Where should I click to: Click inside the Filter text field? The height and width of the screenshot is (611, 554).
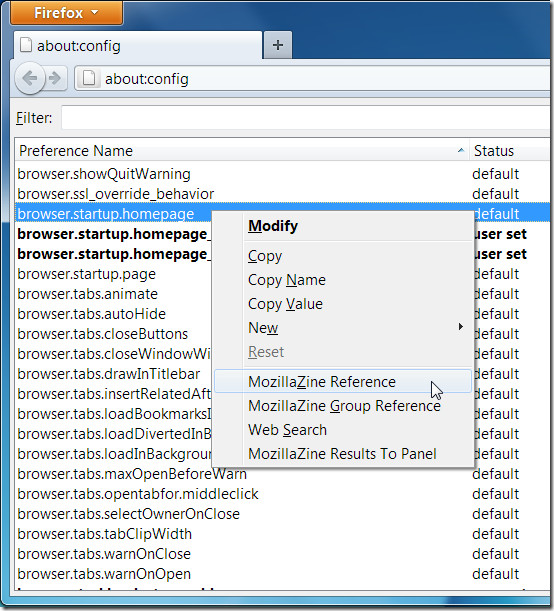pos(306,117)
